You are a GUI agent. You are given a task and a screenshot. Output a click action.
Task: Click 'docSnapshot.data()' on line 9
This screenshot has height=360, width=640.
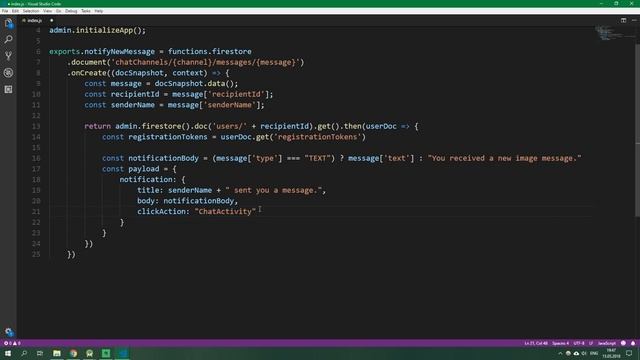[x=194, y=84]
